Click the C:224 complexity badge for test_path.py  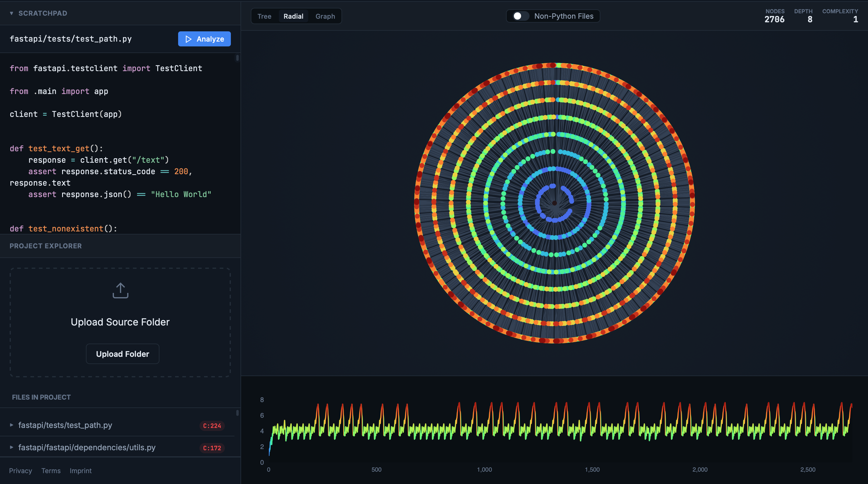pos(212,425)
